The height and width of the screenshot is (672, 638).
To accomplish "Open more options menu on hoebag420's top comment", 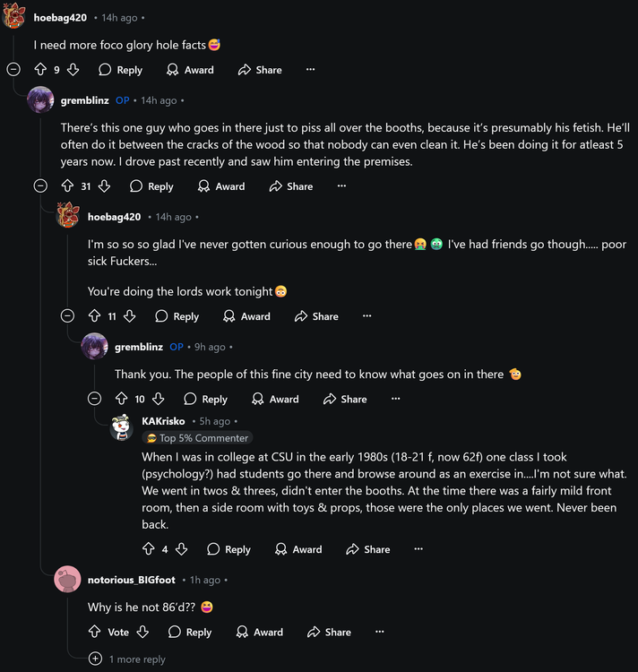I will 310,70.
